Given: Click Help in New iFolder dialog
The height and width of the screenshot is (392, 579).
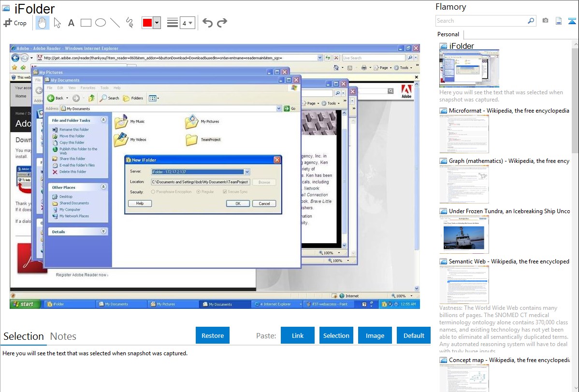Looking at the screenshot, I should [x=140, y=203].
